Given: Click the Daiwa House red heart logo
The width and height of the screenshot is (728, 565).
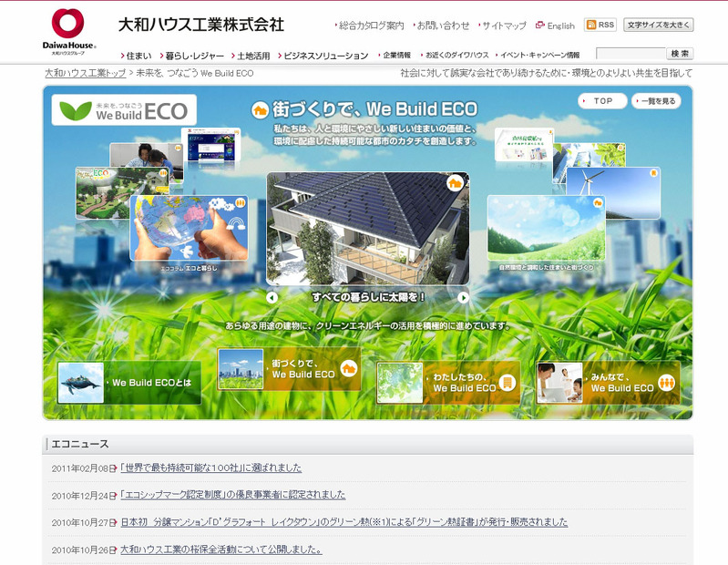Looking at the screenshot, I should (x=67, y=23).
